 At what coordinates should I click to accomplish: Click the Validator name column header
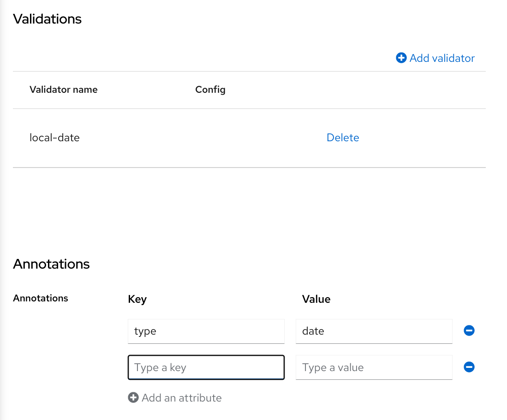(63, 90)
